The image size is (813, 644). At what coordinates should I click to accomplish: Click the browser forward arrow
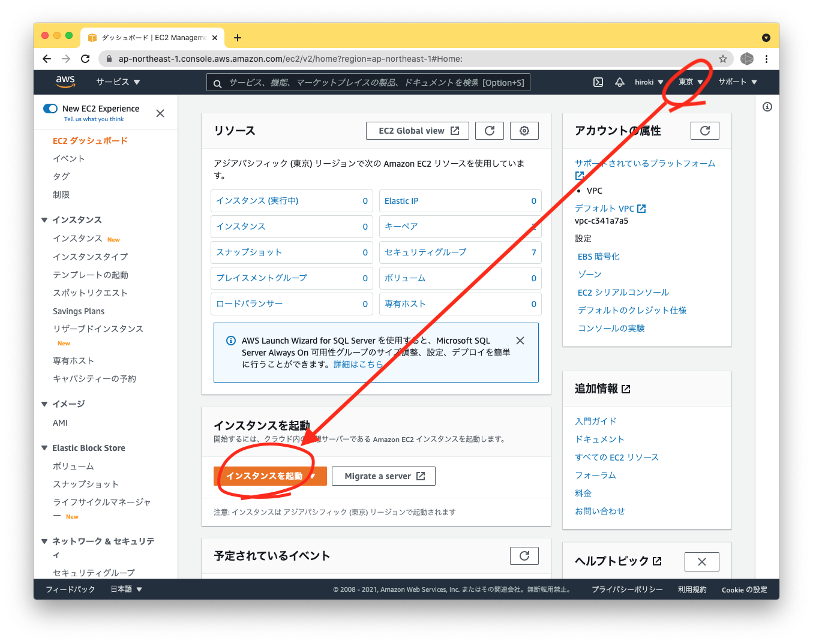[66, 59]
